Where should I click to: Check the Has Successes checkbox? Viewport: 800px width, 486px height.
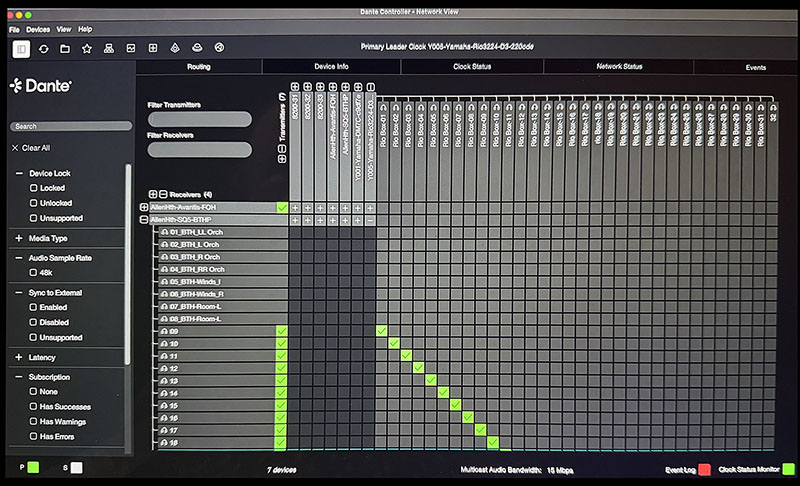coord(33,406)
